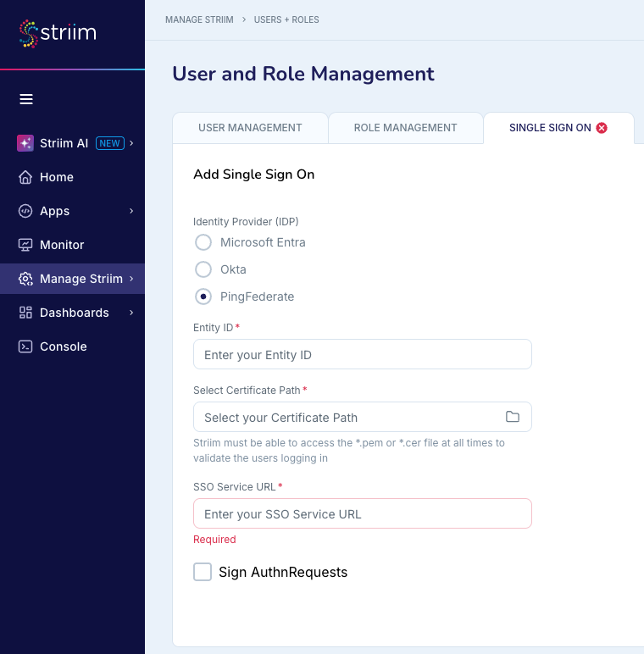Viewport: 644px width, 654px height.
Task: Click the folder icon in Certificate Path
Action: 512,416
